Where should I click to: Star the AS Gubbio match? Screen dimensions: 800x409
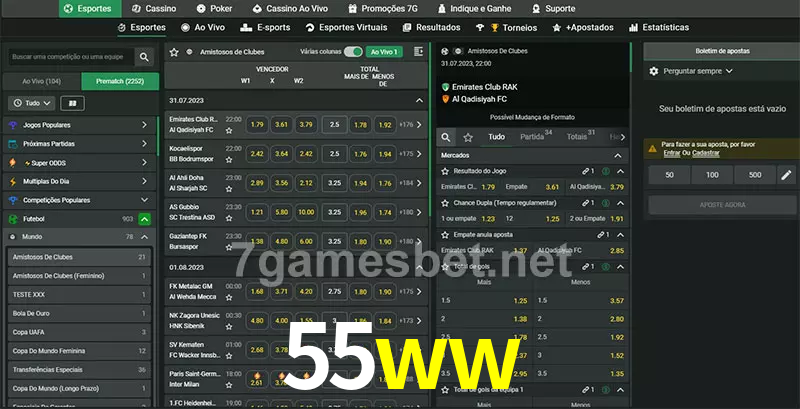click(229, 218)
